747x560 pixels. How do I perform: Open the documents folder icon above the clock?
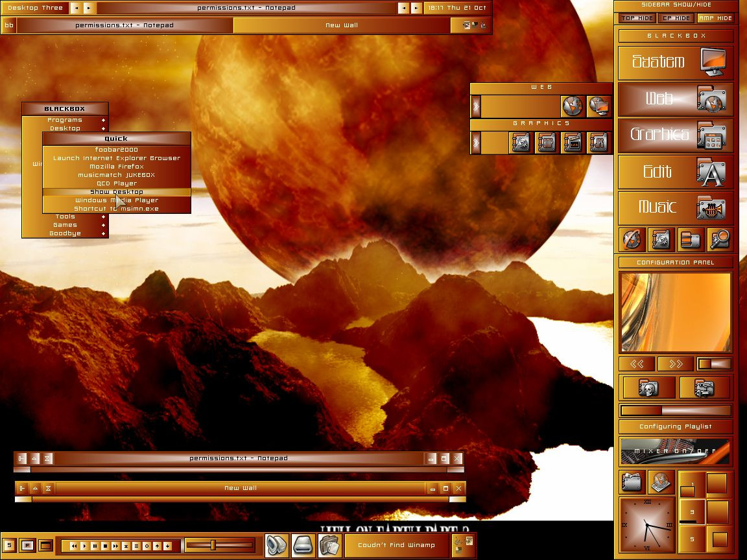(632, 482)
